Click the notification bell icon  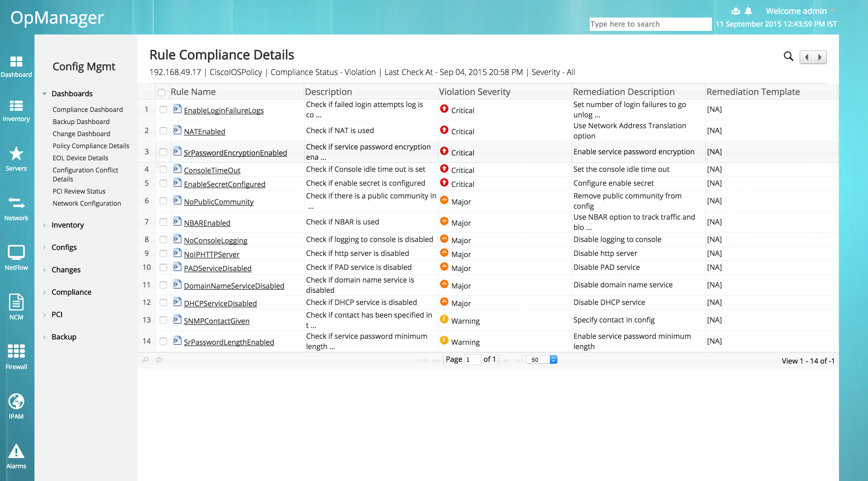(x=748, y=11)
